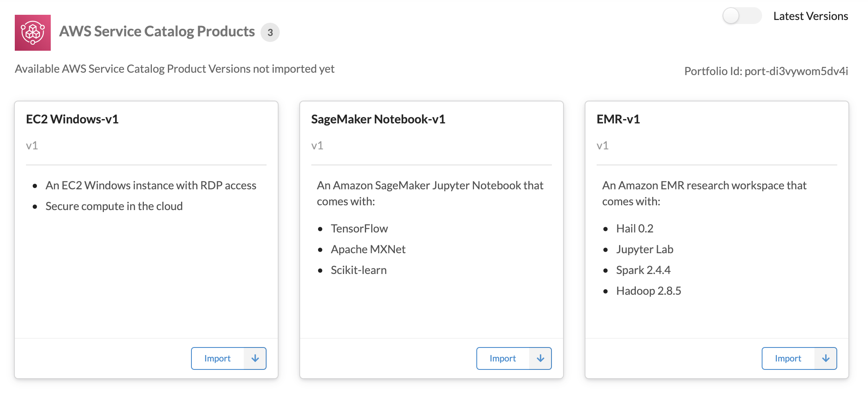Viewport: 868px width, 397px height.
Task: Select the EC2 Windows-v1 card title
Action: (x=72, y=119)
